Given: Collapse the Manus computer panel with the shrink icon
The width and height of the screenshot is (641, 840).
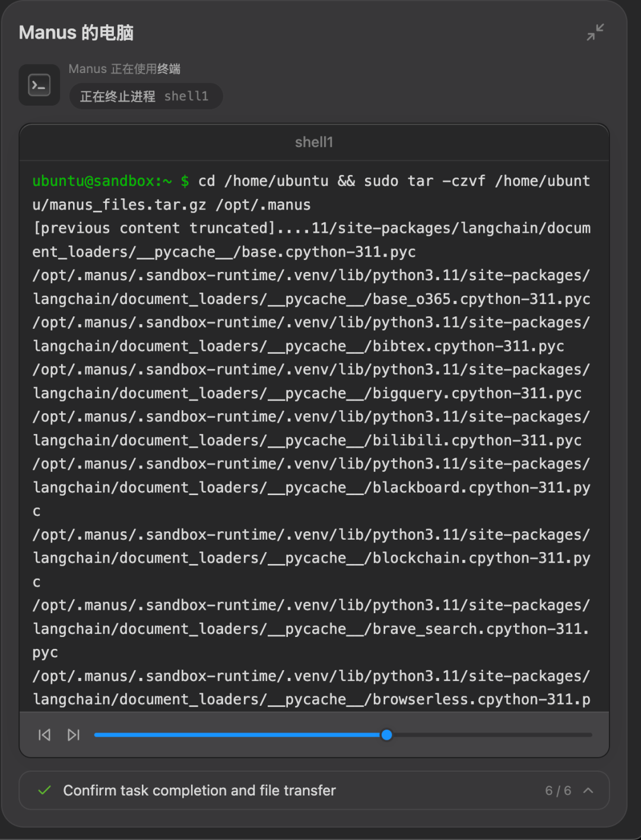Looking at the screenshot, I should 595,32.
